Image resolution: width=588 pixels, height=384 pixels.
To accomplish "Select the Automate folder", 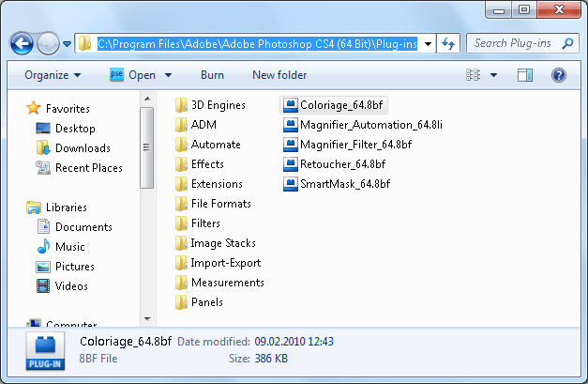I will pos(208,145).
